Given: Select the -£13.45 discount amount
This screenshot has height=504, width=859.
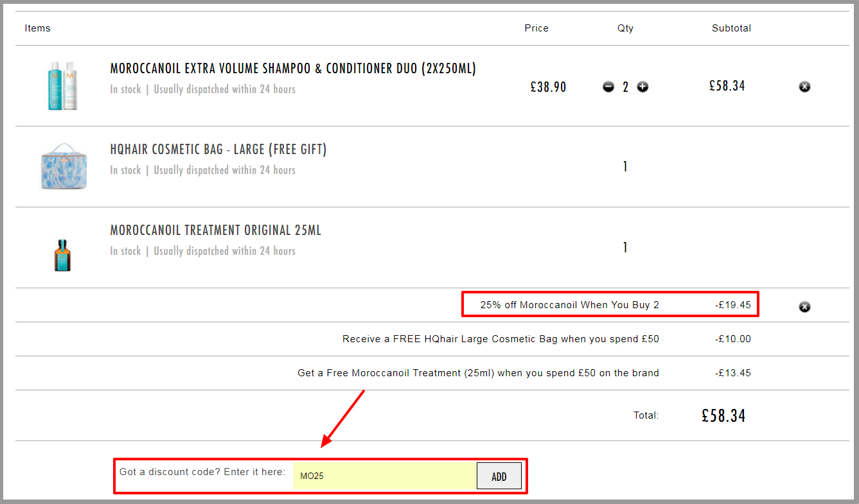Looking at the screenshot, I should coord(733,373).
